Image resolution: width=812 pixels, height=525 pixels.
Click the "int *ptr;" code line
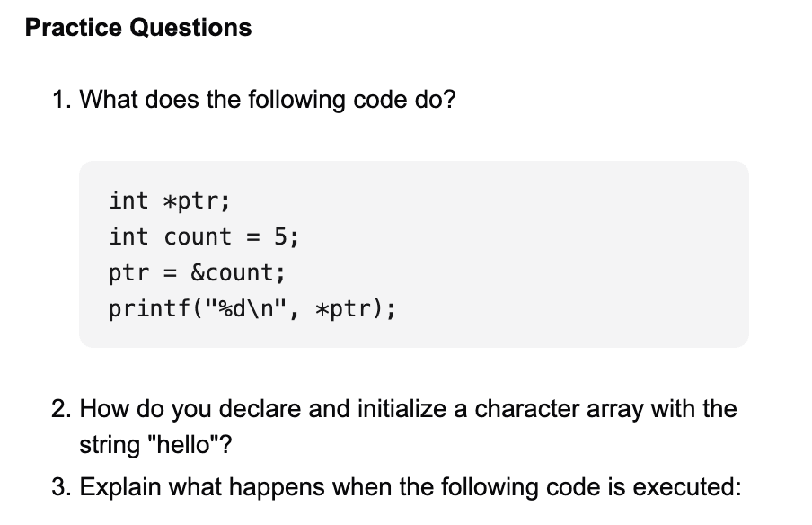click(x=170, y=200)
